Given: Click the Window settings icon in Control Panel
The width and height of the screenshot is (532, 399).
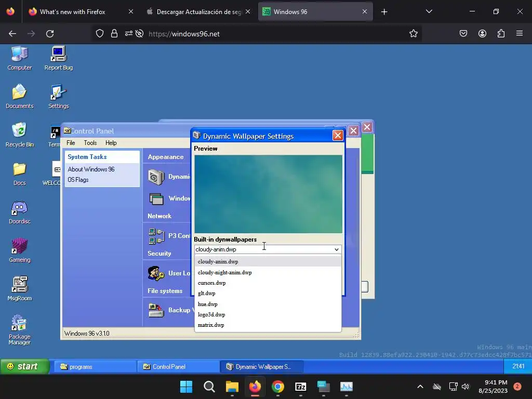Looking at the screenshot, I should point(156,199).
